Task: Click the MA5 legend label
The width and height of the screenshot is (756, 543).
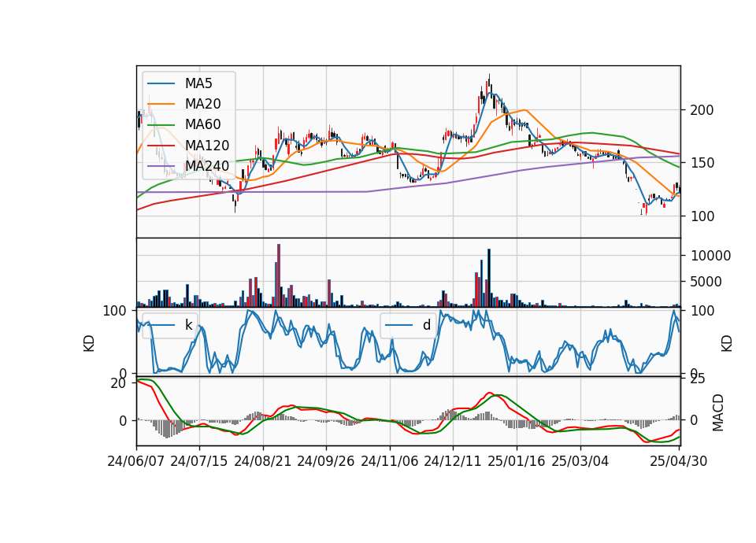Action: (x=198, y=83)
